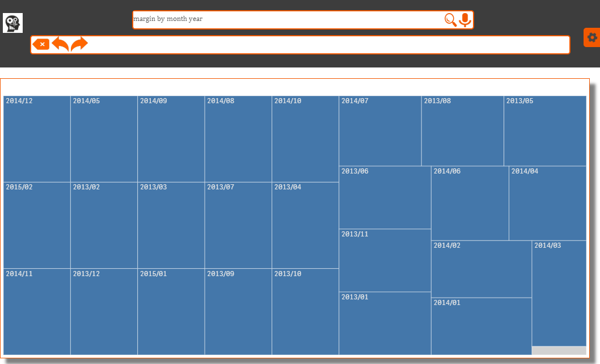Select the 2014/01 treemap tile
The height and width of the screenshot is (364, 600).
click(x=481, y=327)
